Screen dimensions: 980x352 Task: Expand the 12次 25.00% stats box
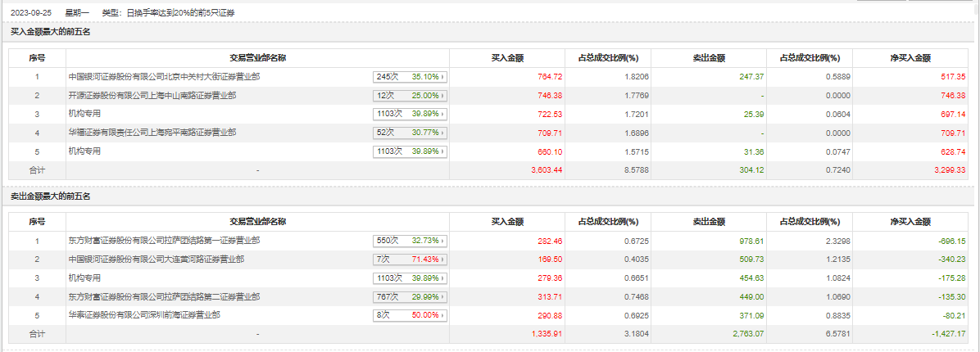click(x=410, y=96)
